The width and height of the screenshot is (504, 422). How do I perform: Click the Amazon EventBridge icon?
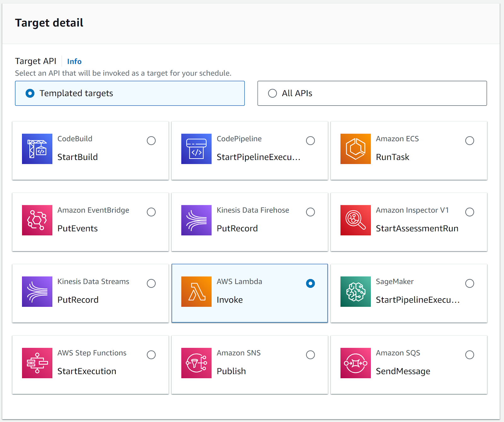point(37,220)
